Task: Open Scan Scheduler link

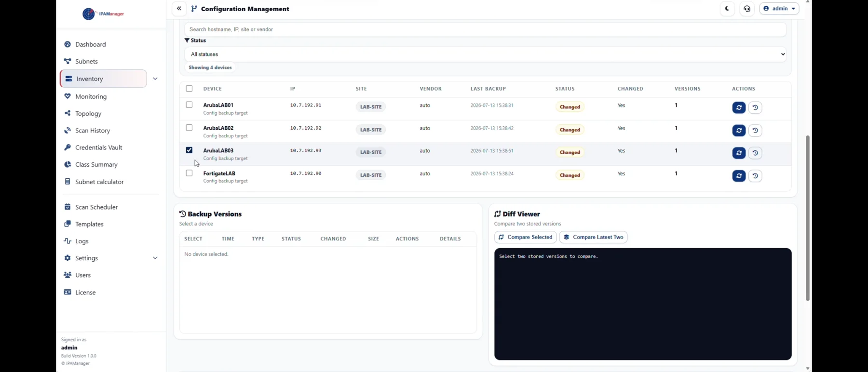Action: point(96,207)
